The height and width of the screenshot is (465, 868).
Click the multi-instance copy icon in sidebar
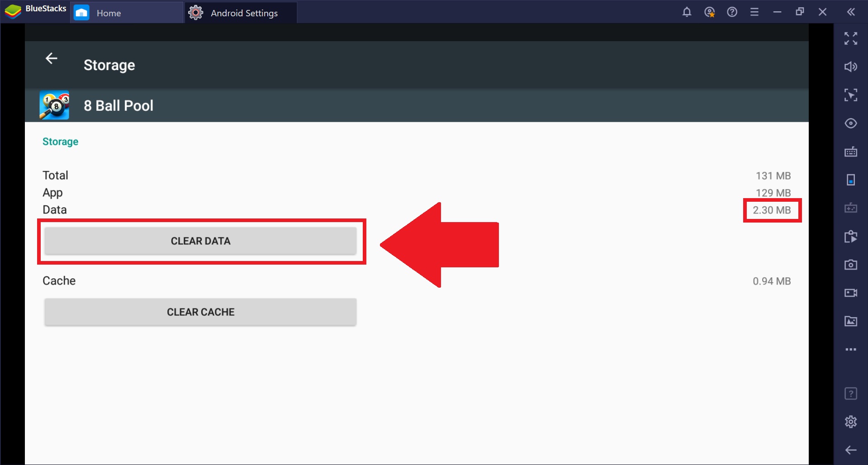point(851,237)
